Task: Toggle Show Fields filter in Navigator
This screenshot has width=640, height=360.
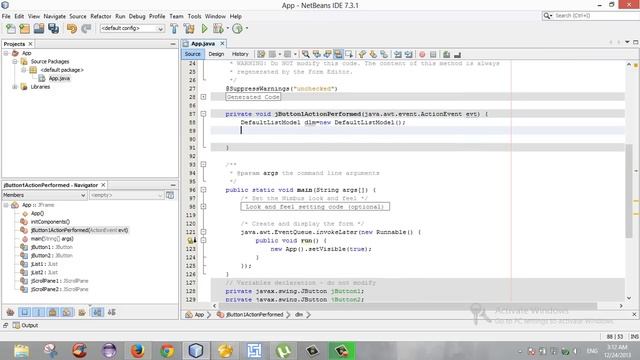Action: coord(24,313)
